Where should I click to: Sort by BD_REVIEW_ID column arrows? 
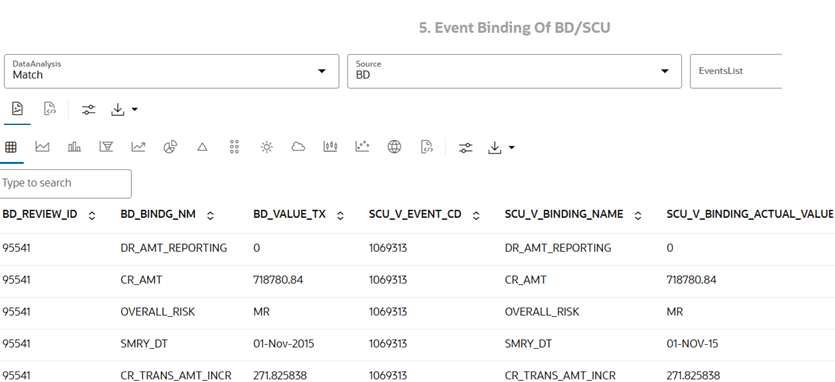pos(92,215)
